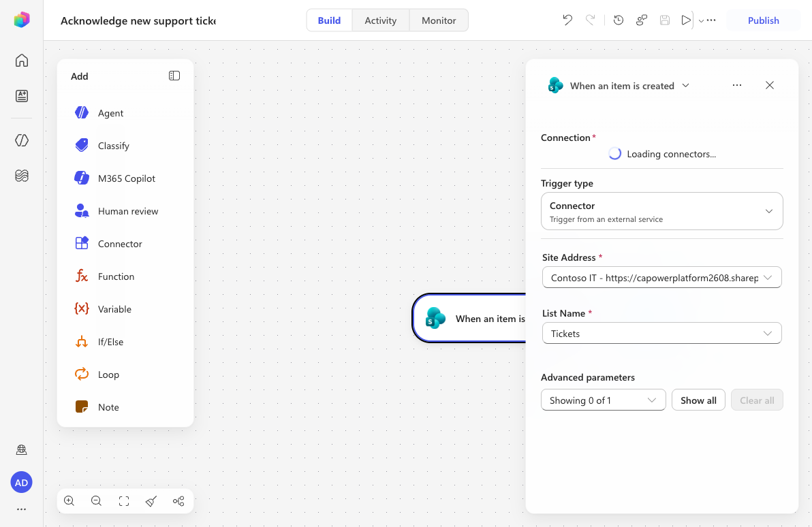Click the workflow title text field
The width and height of the screenshot is (812, 527).
point(138,20)
